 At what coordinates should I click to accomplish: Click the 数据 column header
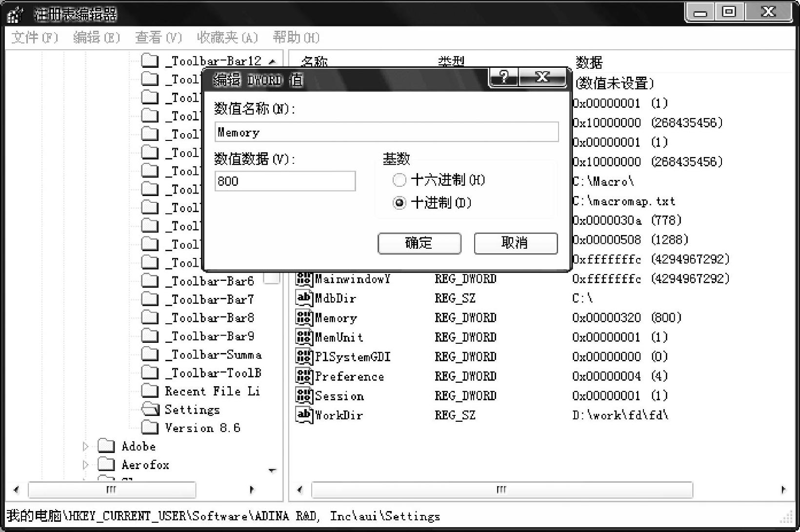coord(589,61)
